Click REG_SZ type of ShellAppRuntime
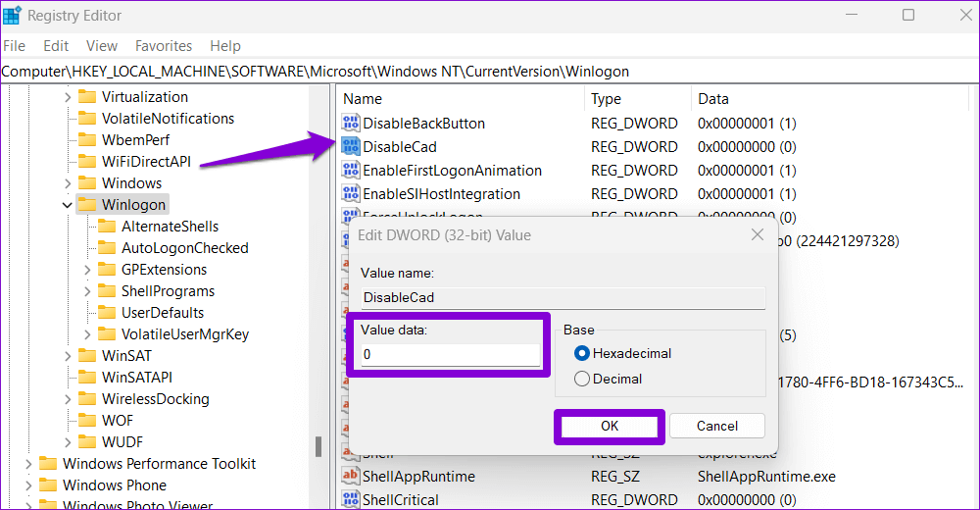 (x=615, y=477)
